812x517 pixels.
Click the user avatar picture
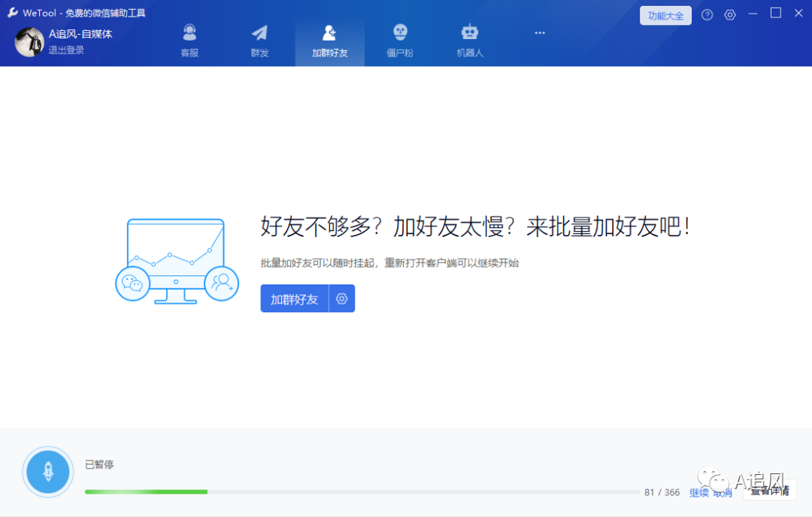pyautogui.click(x=29, y=41)
